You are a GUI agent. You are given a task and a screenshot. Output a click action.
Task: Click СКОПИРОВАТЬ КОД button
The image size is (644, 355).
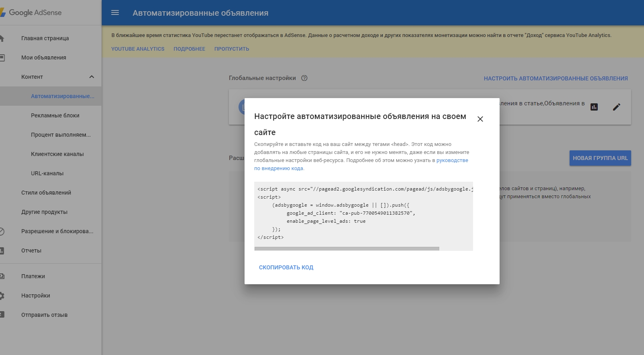[286, 267]
